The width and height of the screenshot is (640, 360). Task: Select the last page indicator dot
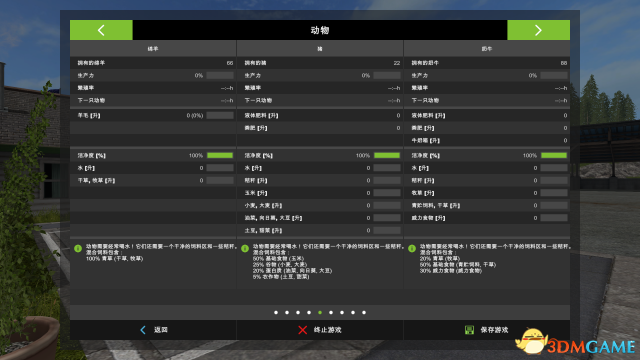364,313
